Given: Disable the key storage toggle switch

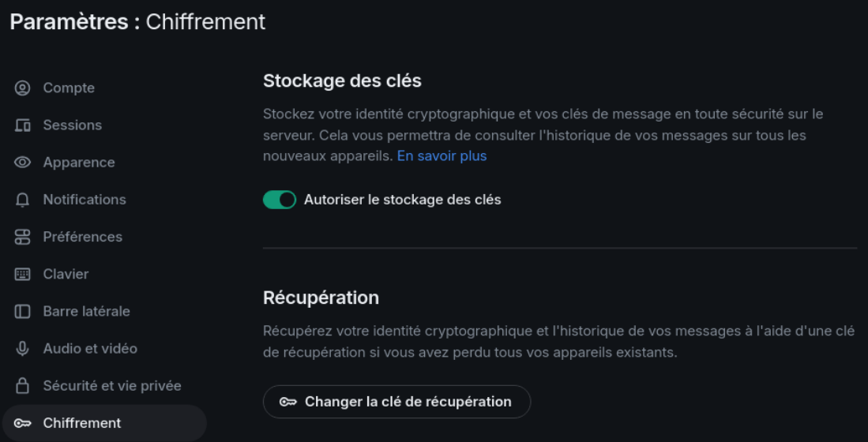Looking at the screenshot, I should pyautogui.click(x=280, y=200).
